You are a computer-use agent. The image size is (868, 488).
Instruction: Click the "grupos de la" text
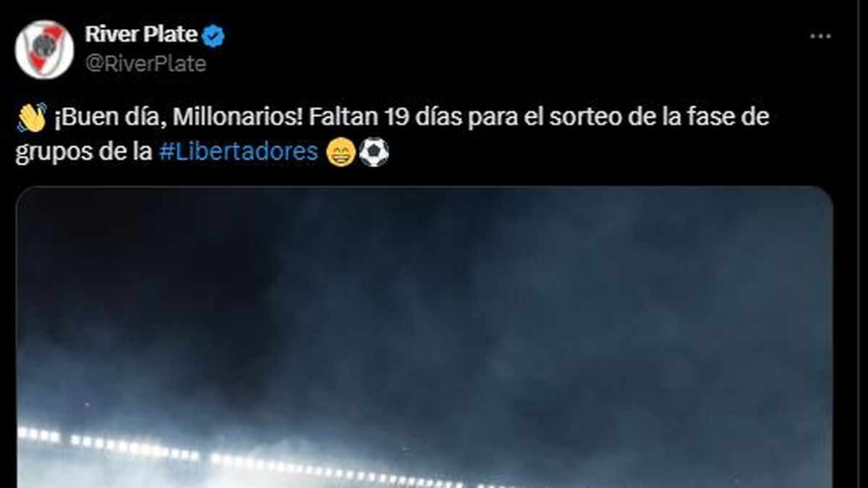click(x=84, y=153)
